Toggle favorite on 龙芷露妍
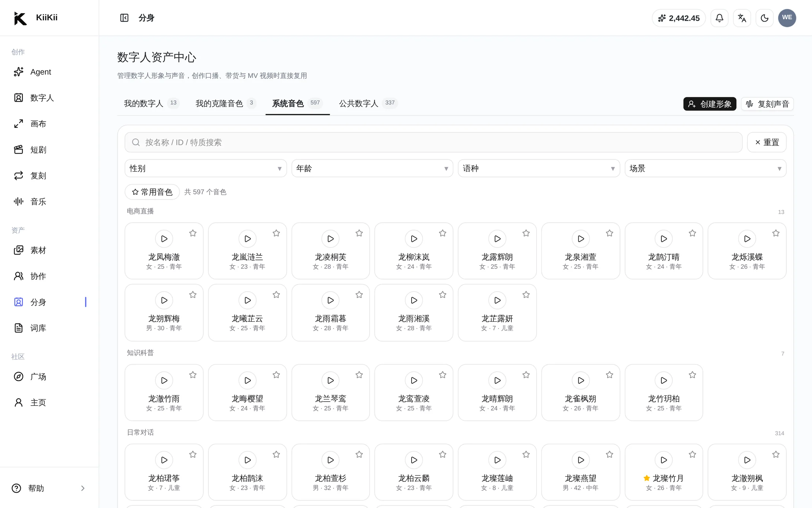This screenshot has height=508, width=812. coord(526,295)
